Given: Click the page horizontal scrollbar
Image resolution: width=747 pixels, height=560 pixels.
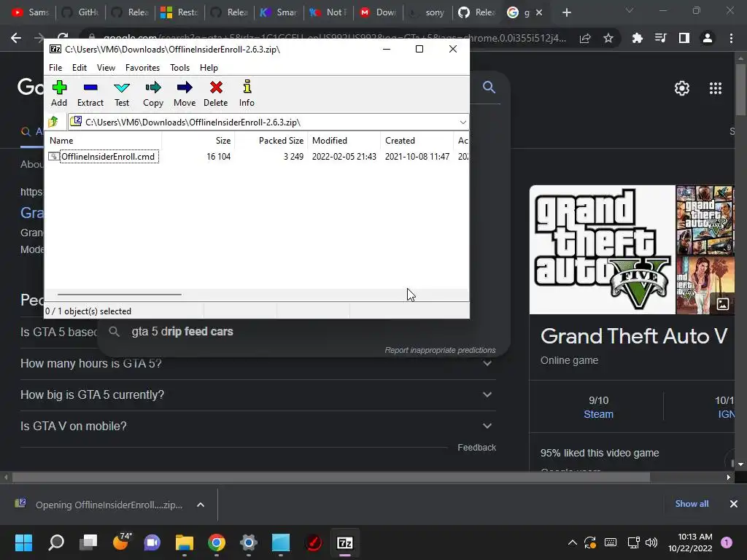Looking at the screenshot, I should (x=330, y=477).
